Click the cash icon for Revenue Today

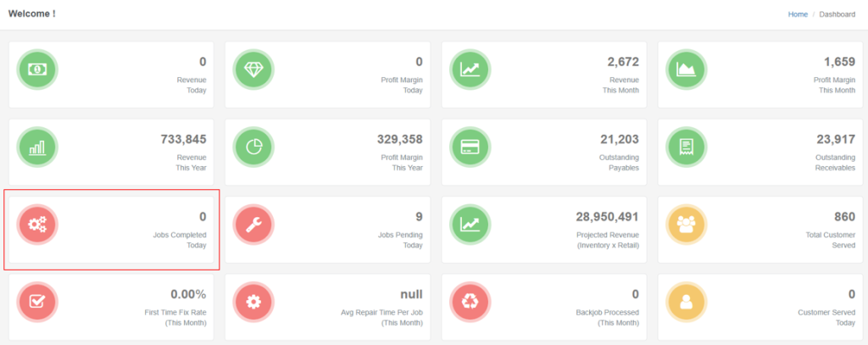[38, 70]
